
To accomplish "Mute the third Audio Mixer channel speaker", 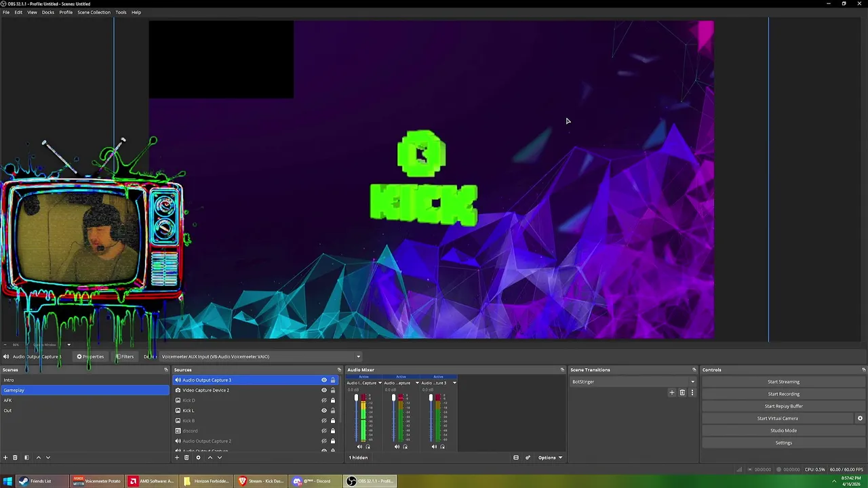I will pos(434,447).
